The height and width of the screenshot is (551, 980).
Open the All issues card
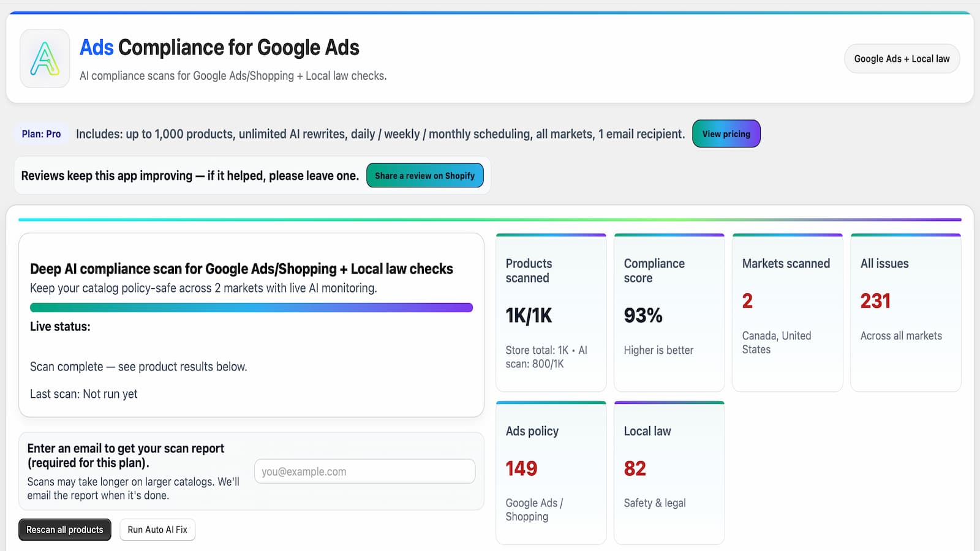(905, 313)
